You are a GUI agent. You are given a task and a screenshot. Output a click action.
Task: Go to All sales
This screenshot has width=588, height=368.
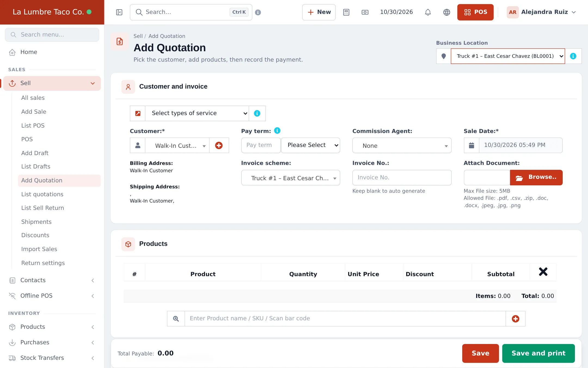click(x=33, y=98)
